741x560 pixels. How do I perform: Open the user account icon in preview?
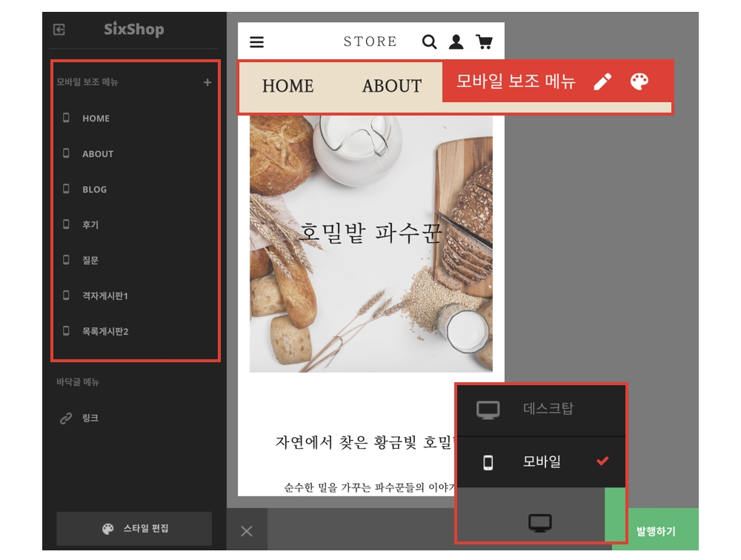(456, 42)
